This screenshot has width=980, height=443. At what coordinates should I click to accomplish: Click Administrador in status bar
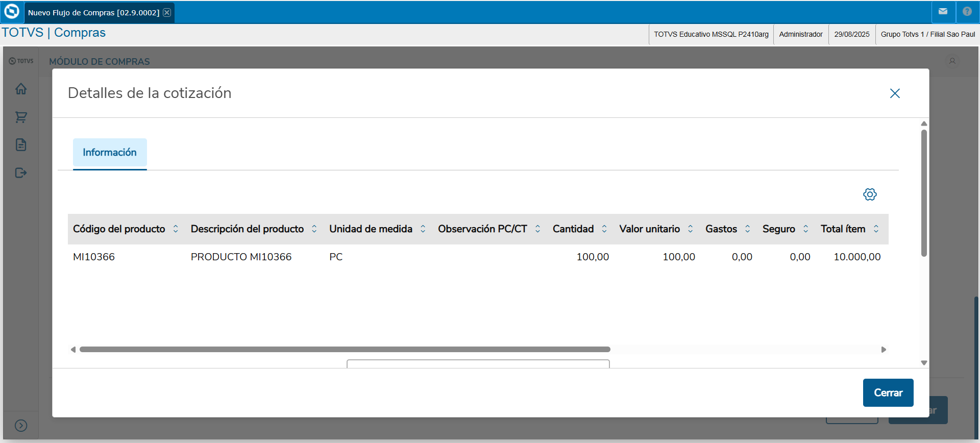801,34
